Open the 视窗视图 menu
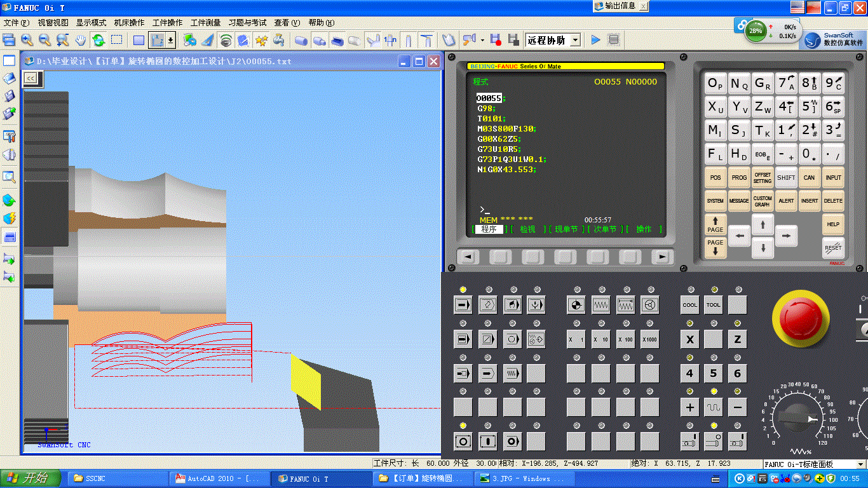This screenshot has width=868, height=488. coord(53,23)
